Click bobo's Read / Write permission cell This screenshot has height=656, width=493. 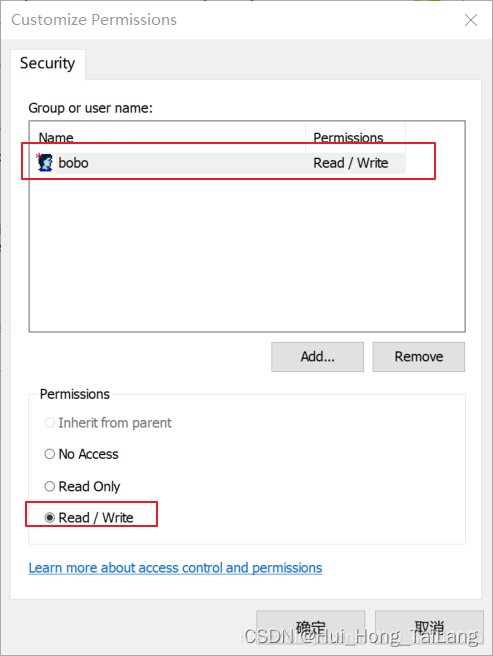pyautogui.click(x=351, y=163)
